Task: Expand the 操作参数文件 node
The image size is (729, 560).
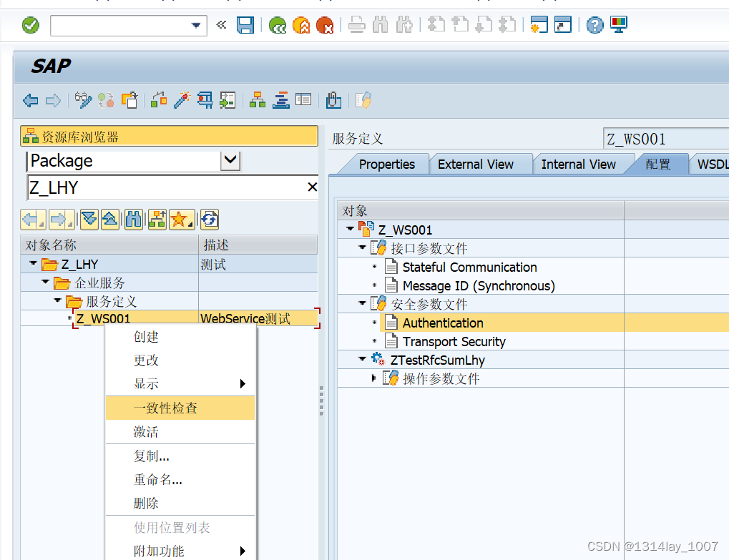Action: coord(373,378)
